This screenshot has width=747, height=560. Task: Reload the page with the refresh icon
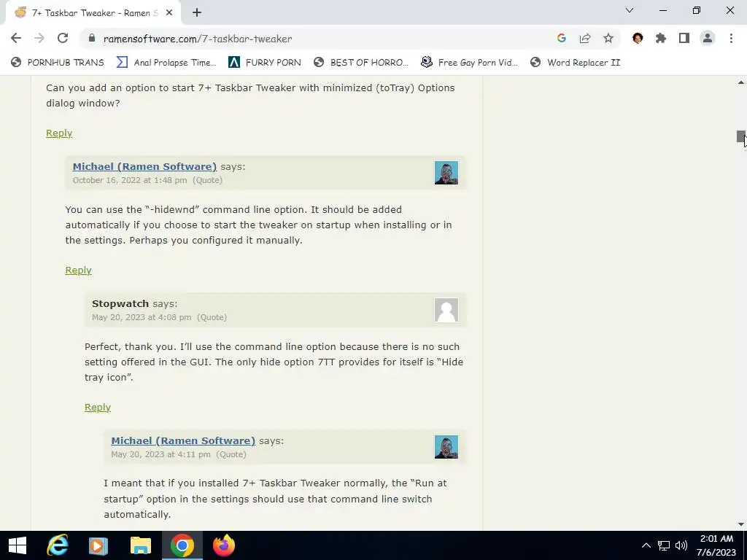(63, 38)
